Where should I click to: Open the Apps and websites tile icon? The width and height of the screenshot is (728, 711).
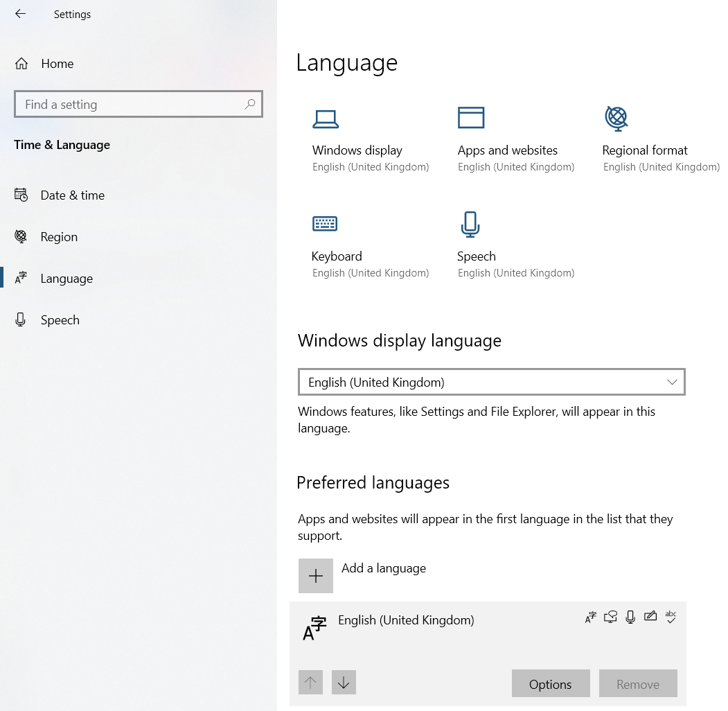pos(471,118)
